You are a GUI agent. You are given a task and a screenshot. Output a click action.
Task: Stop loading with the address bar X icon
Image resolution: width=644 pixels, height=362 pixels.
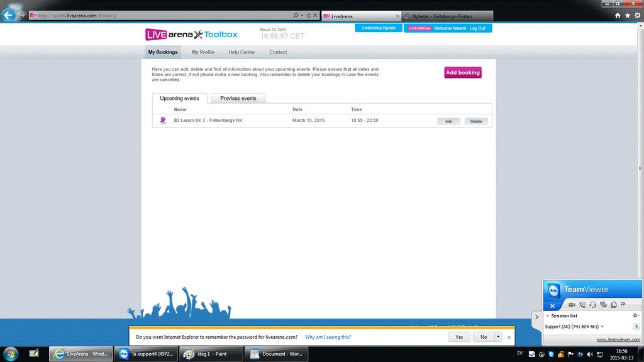pos(315,16)
